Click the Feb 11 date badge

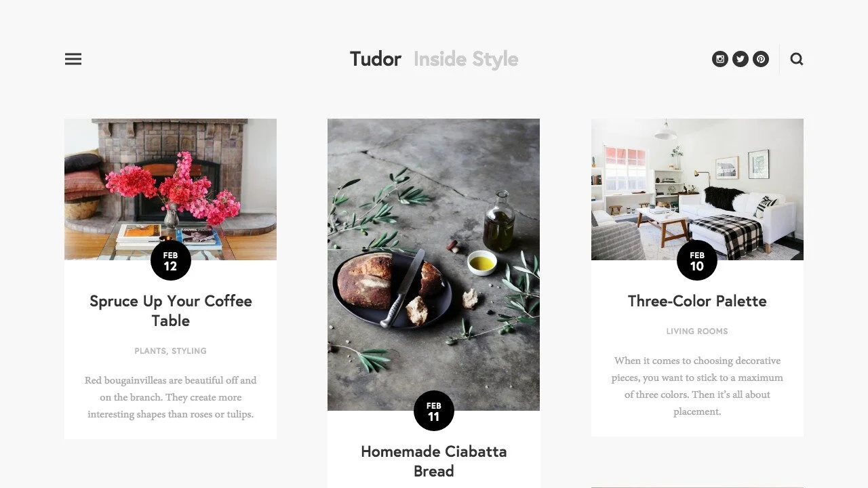pyautogui.click(x=434, y=411)
